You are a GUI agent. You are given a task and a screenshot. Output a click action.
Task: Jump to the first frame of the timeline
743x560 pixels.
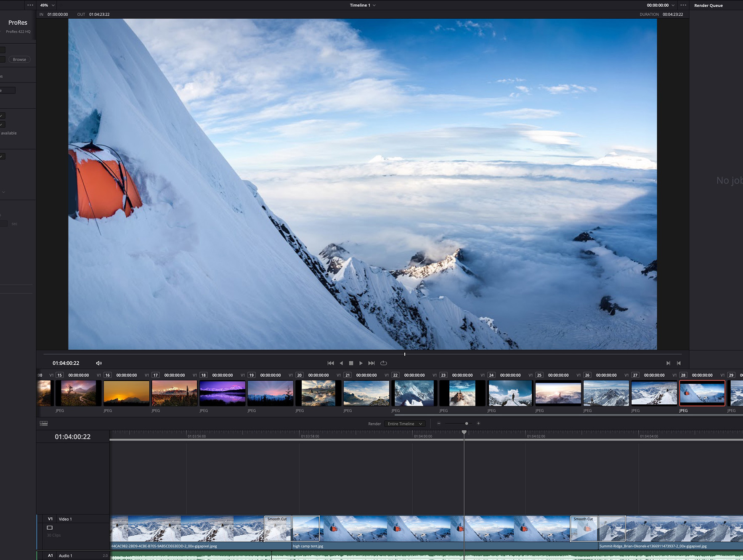[331, 363]
